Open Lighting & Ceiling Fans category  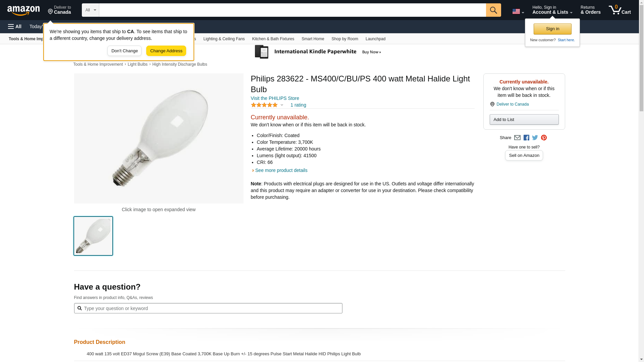point(224,39)
